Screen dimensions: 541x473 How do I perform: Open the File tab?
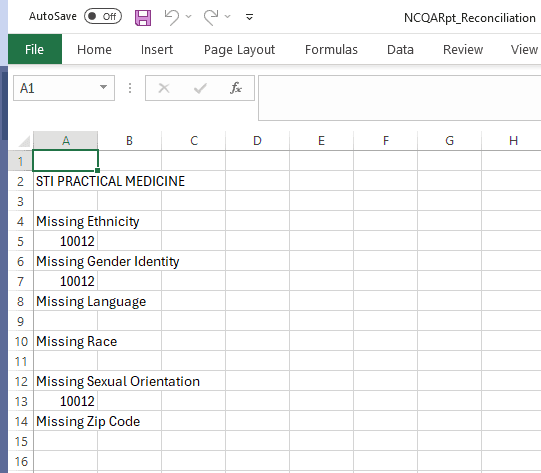35,49
